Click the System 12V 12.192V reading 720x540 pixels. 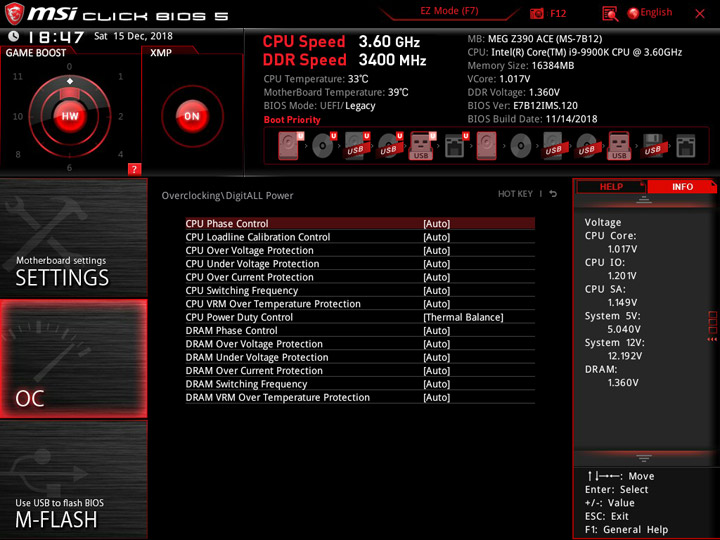pyautogui.click(x=625, y=356)
